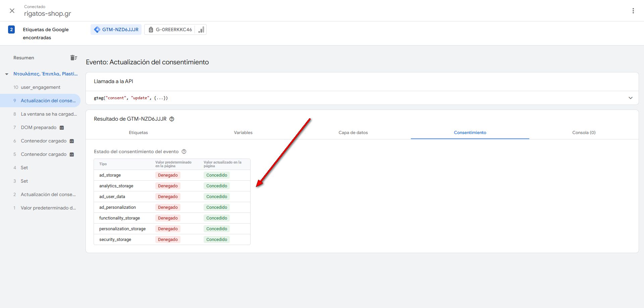Click the Concedido badge in functionality_storage row

[x=217, y=218]
